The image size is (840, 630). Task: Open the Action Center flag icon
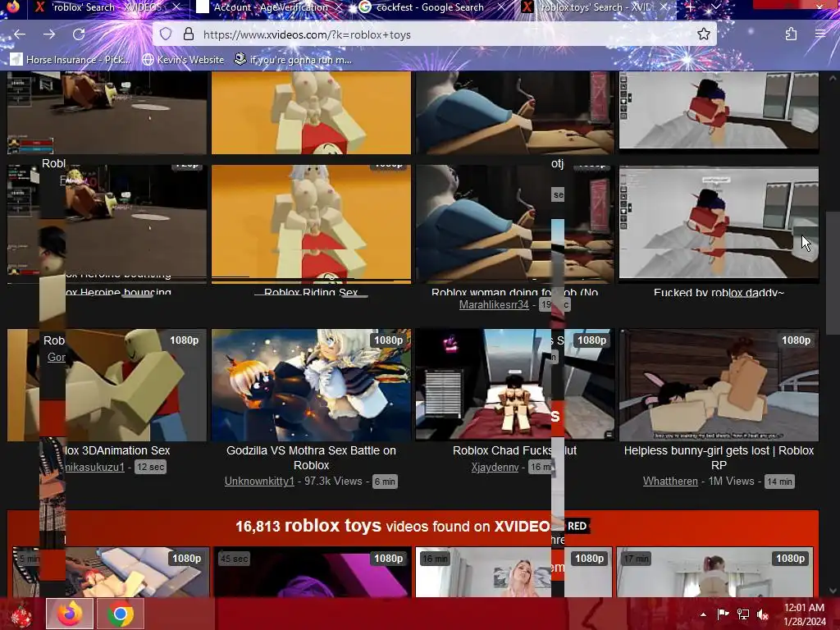tap(724, 614)
